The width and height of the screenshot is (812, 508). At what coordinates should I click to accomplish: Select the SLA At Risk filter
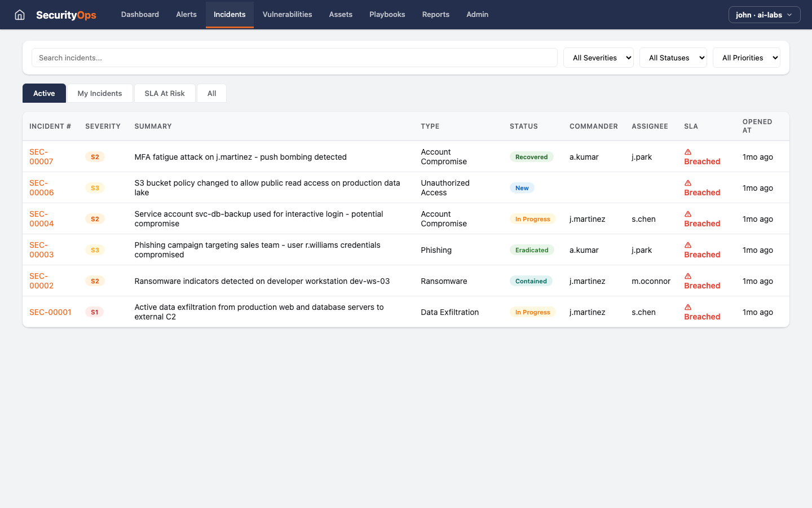(x=165, y=93)
